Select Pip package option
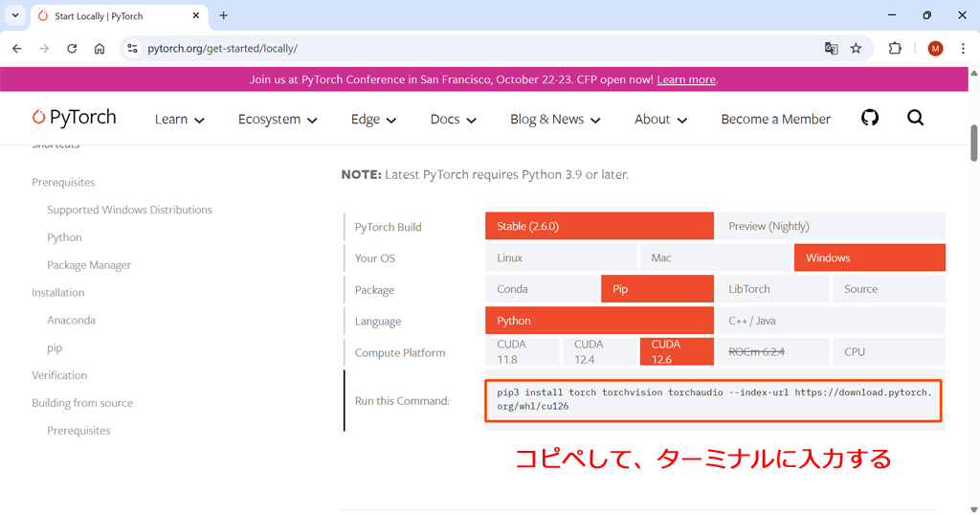980x515 pixels. coord(657,289)
